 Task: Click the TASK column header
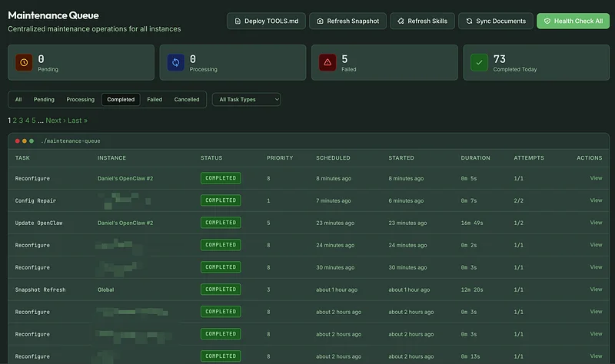(22, 158)
